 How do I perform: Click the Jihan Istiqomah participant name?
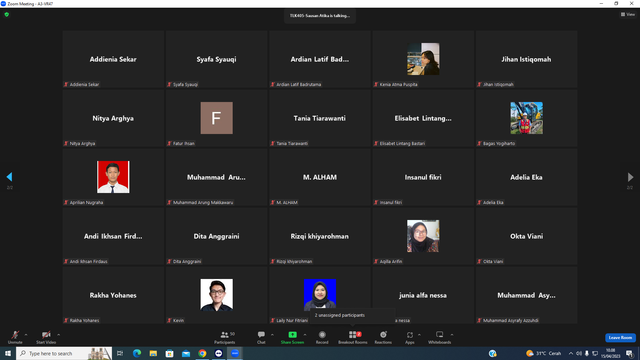coord(526,59)
